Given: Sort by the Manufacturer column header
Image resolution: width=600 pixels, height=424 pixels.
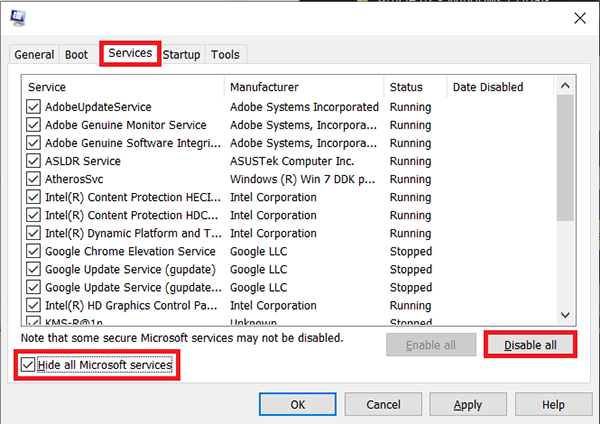Looking at the screenshot, I should (304, 87).
